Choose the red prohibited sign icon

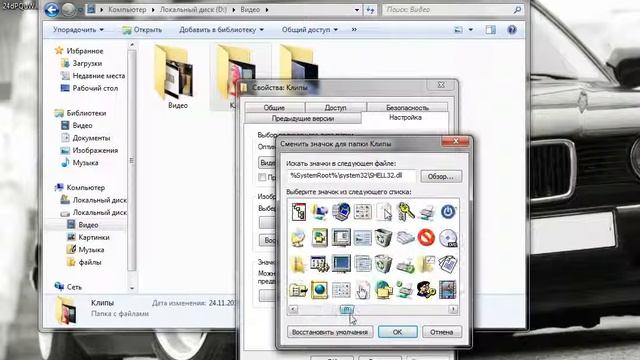[x=426, y=238]
